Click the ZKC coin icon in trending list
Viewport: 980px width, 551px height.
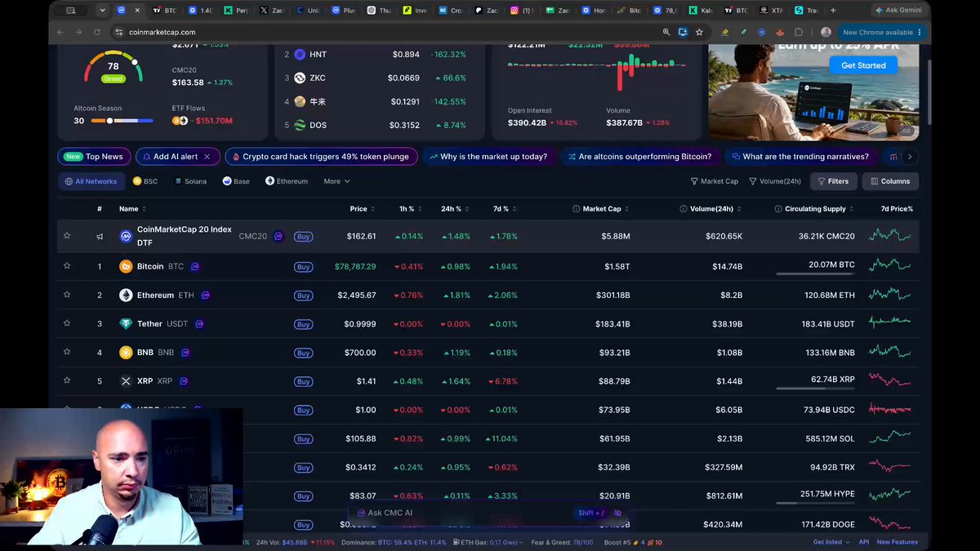pyautogui.click(x=300, y=78)
